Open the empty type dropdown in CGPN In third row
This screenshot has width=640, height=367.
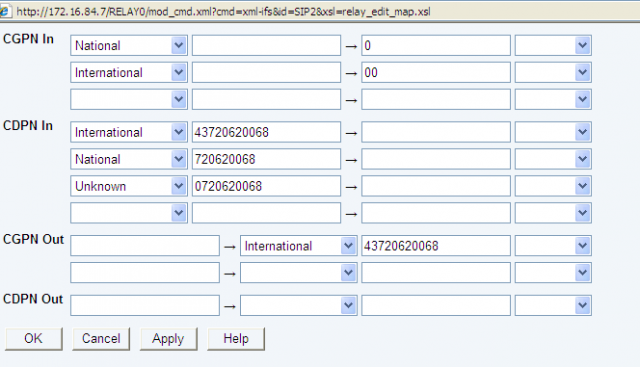click(129, 100)
